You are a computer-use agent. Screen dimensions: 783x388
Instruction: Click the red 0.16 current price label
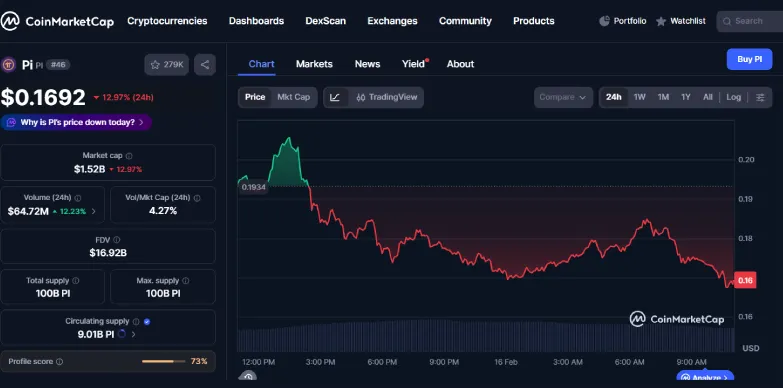tap(745, 280)
